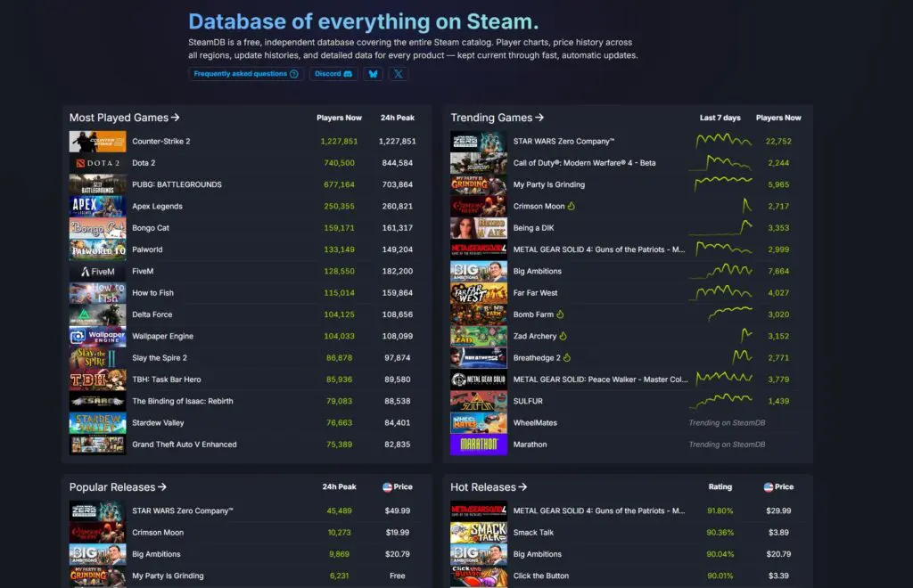Open METAL GEAR SOLID: Peace Walker link
This screenshot has height=588, width=913.
600,380
